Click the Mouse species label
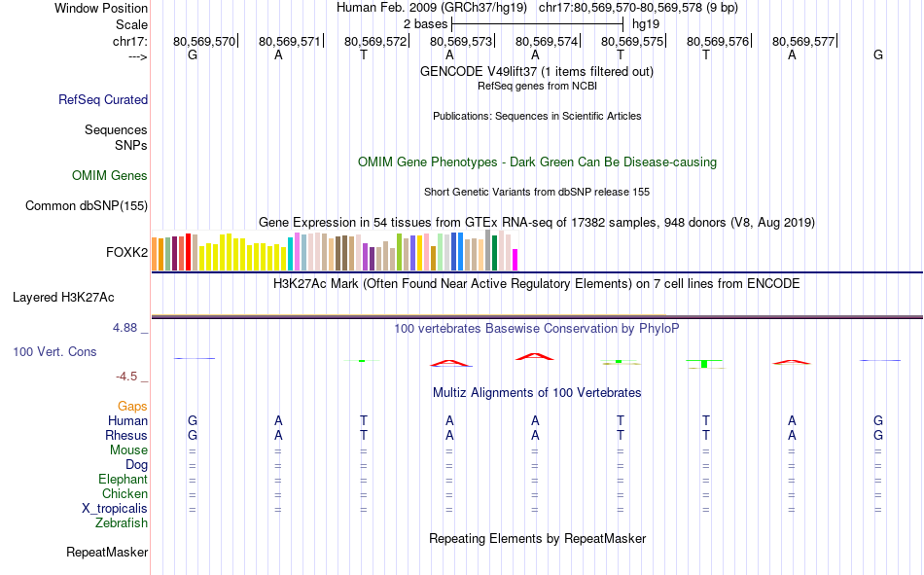The width and height of the screenshot is (924, 575). click(x=128, y=449)
